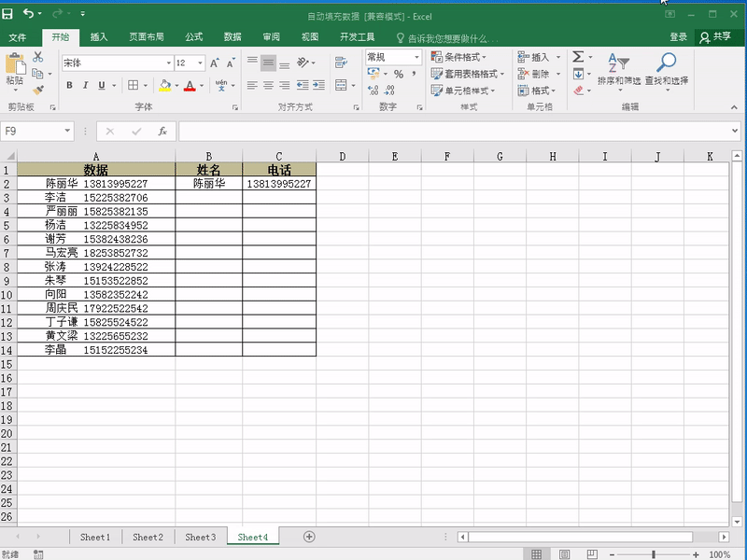Click the text orientation icon
This screenshot has width=747, height=560.
click(303, 63)
